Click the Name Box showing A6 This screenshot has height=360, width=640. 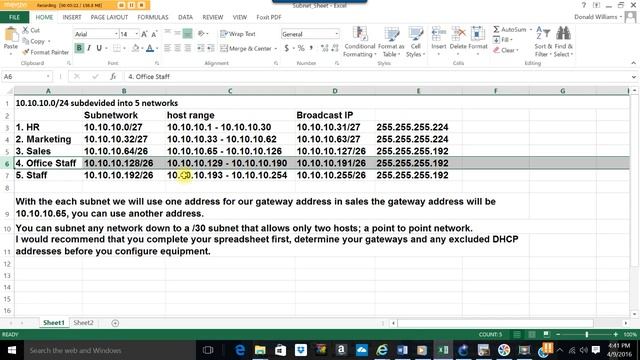[27, 76]
